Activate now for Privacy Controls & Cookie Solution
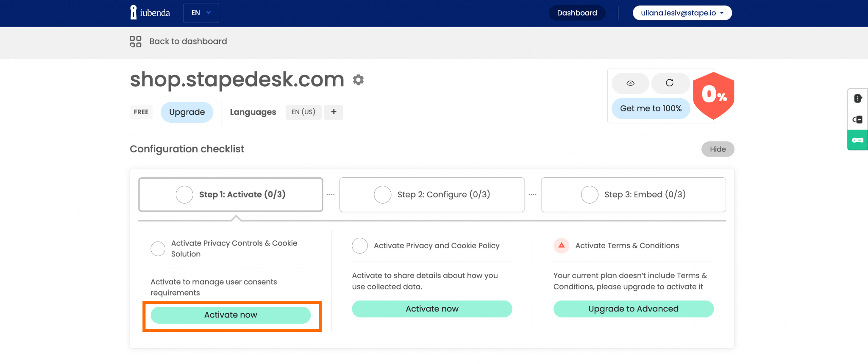The image size is (868, 364). [x=231, y=315]
